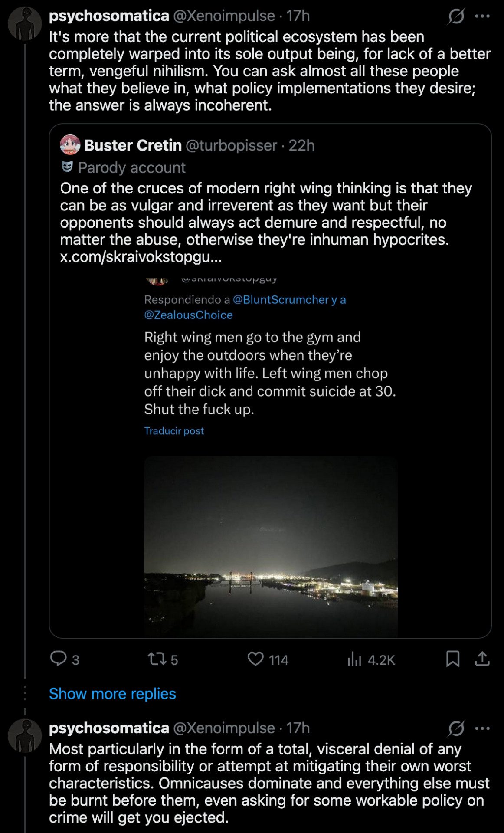This screenshot has height=833, width=504.
Task: Click the repost icon showing 5
Action: tap(157, 659)
